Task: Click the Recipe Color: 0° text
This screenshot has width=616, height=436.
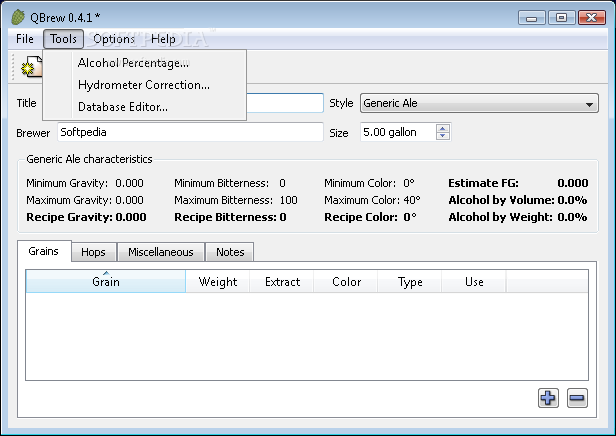Action: [x=370, y=217]
